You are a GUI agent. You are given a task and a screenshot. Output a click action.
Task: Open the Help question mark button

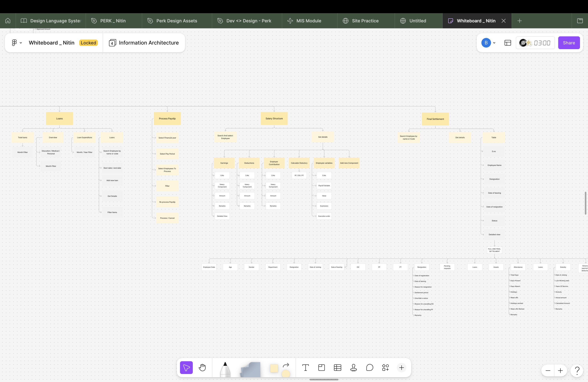tap(577, 370)
